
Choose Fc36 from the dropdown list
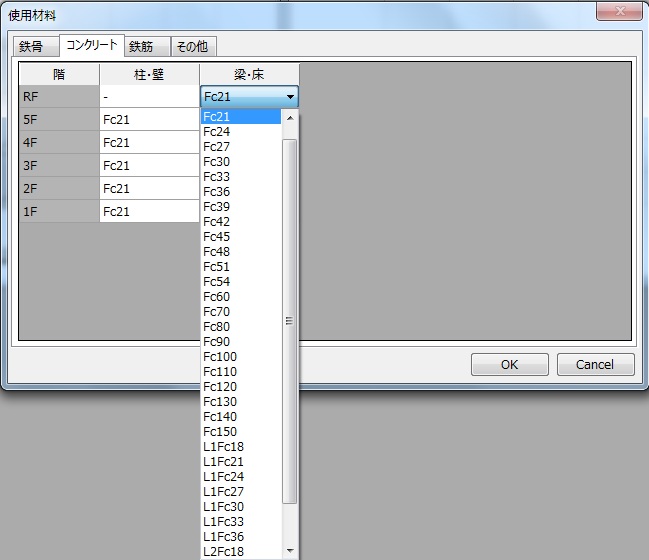click(241, 192)
